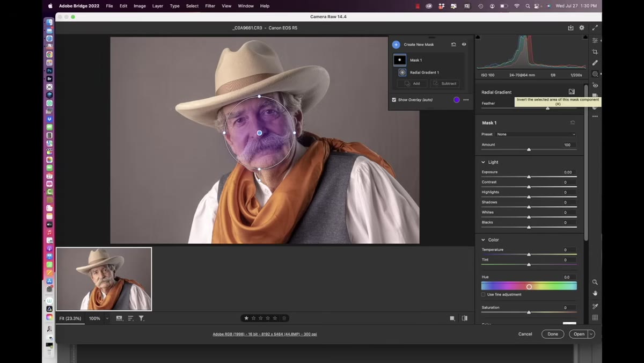Open the Edit menu
Screen dimensions: 644x363
pyautogui.click(x=123, y=6)
